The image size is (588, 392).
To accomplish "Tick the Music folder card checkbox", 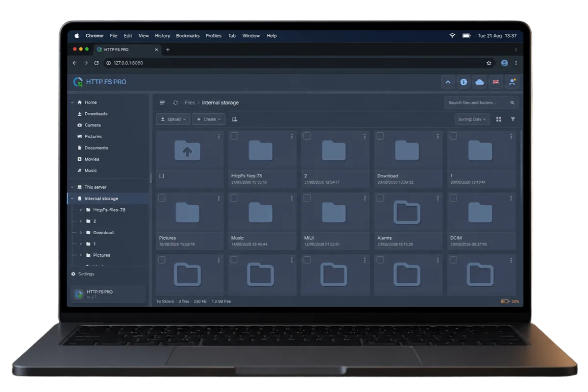I will [234, 198].
